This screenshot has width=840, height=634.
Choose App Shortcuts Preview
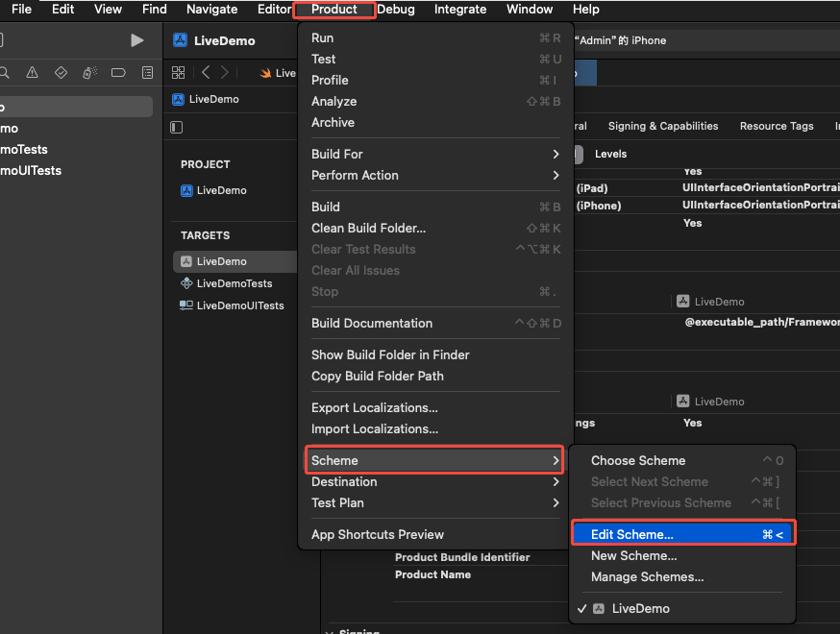pos(435,534)
